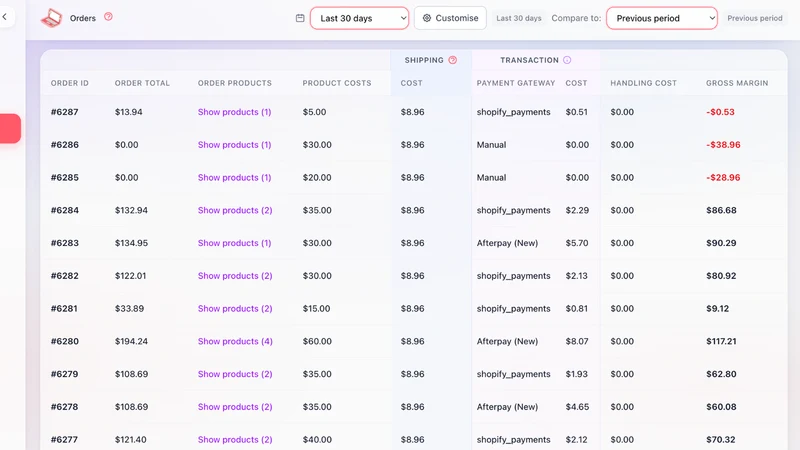Show products for order #6283

(235, 243)
